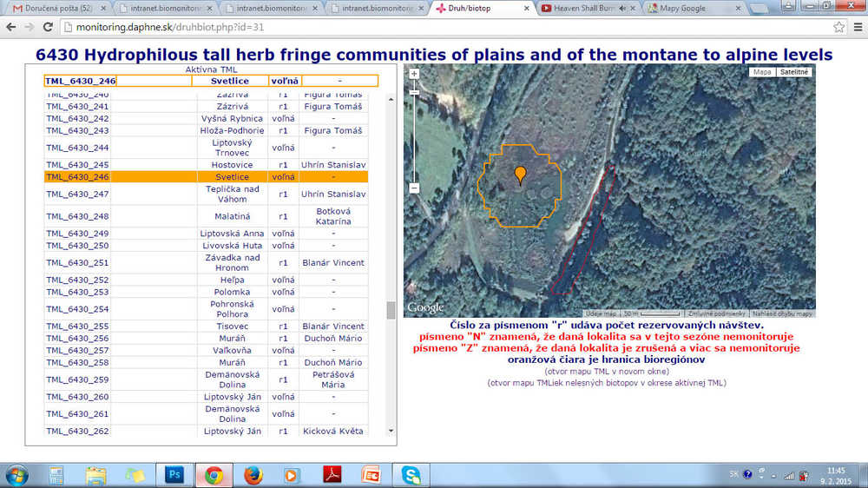
Task: Select row TML_6430_255 Tisovec
Action: pyautogui.click(x=206, y=326)
